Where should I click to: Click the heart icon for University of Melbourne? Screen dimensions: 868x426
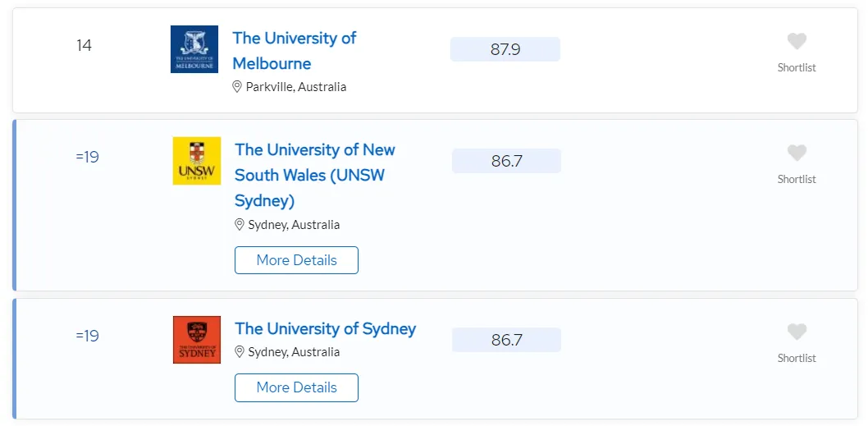[797, 42]
